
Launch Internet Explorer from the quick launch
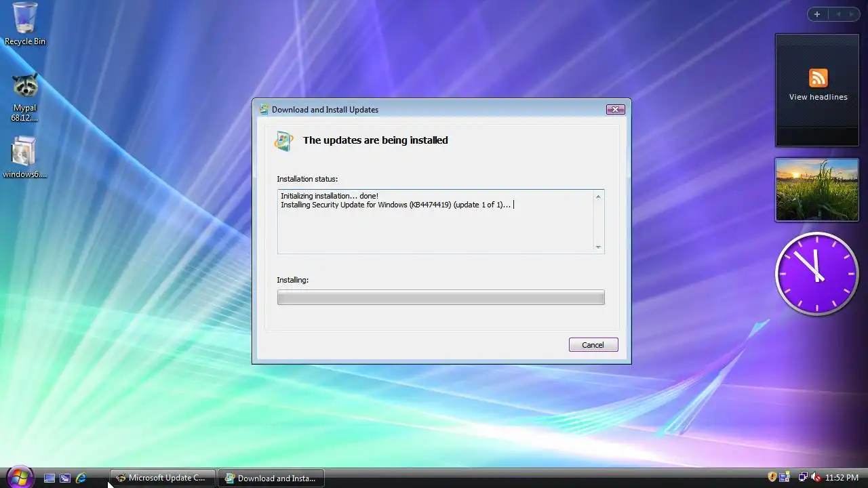(81, 478)
